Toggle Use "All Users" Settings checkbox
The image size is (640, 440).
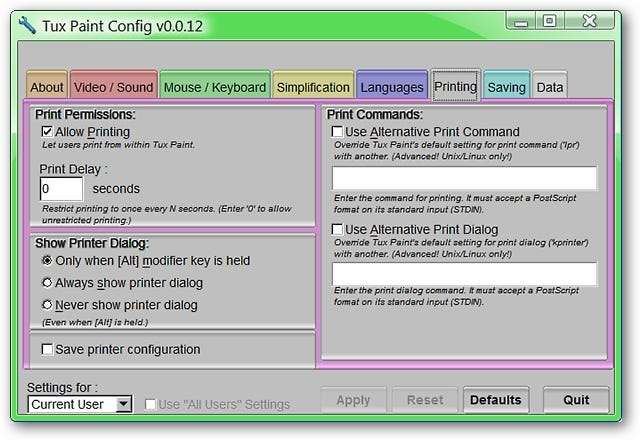150,404
